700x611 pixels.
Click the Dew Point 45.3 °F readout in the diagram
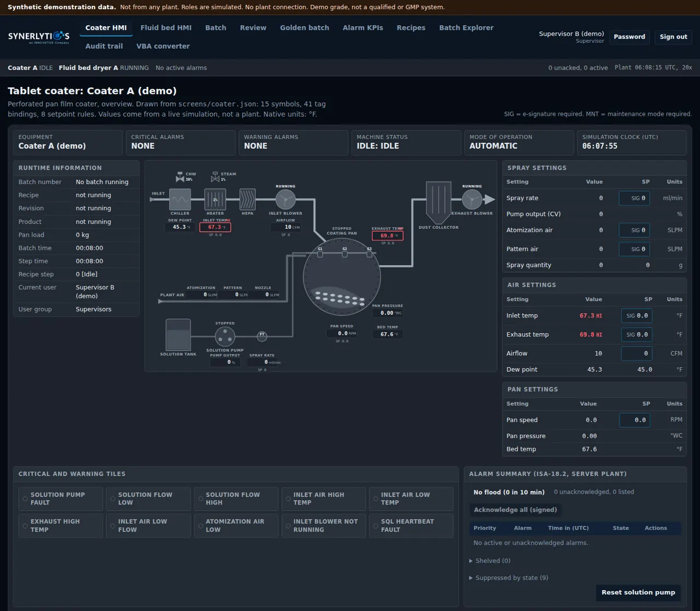pyautogui.click(x=180, y=227)
